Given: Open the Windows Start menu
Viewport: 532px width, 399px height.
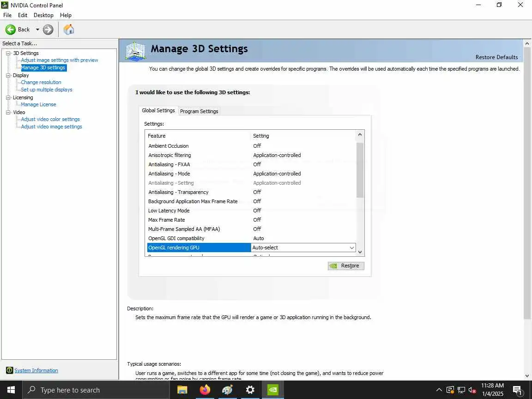Looking at the screenshot, I should pos(11,390).
